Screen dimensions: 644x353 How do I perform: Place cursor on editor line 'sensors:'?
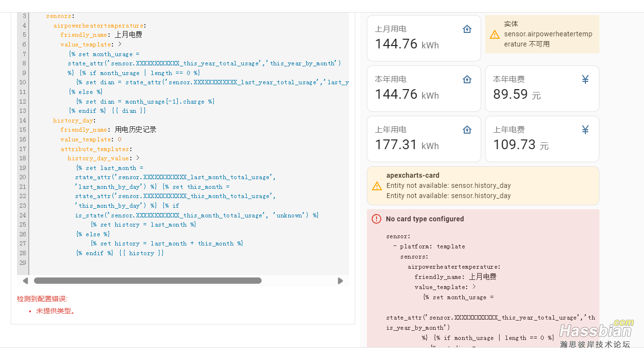click(x=61, y=16)
